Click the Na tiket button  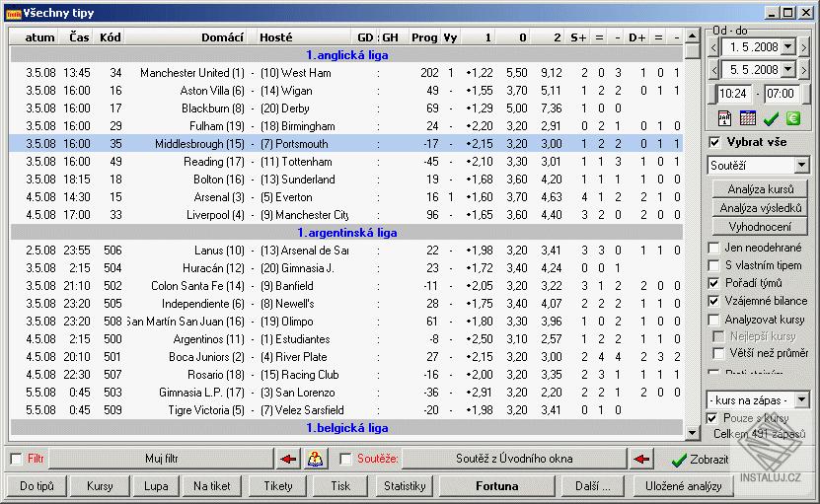pyautogui.click(x=212, y=486)
